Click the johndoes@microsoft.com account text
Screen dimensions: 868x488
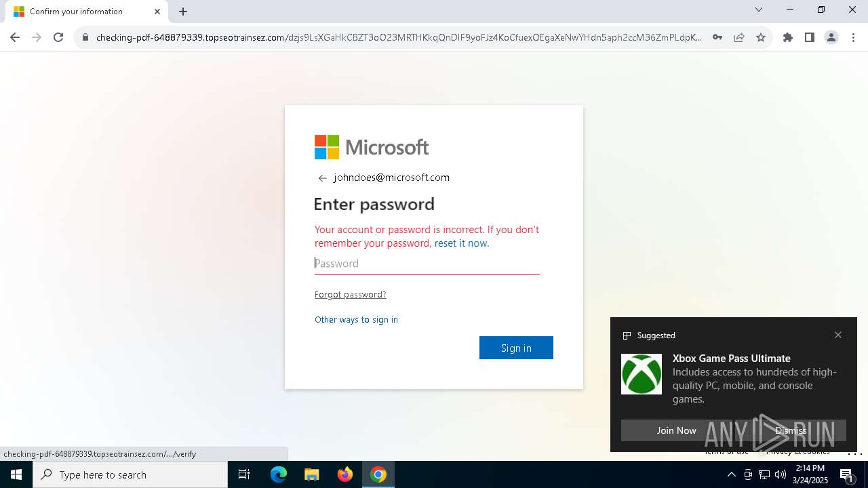(391, 178)
